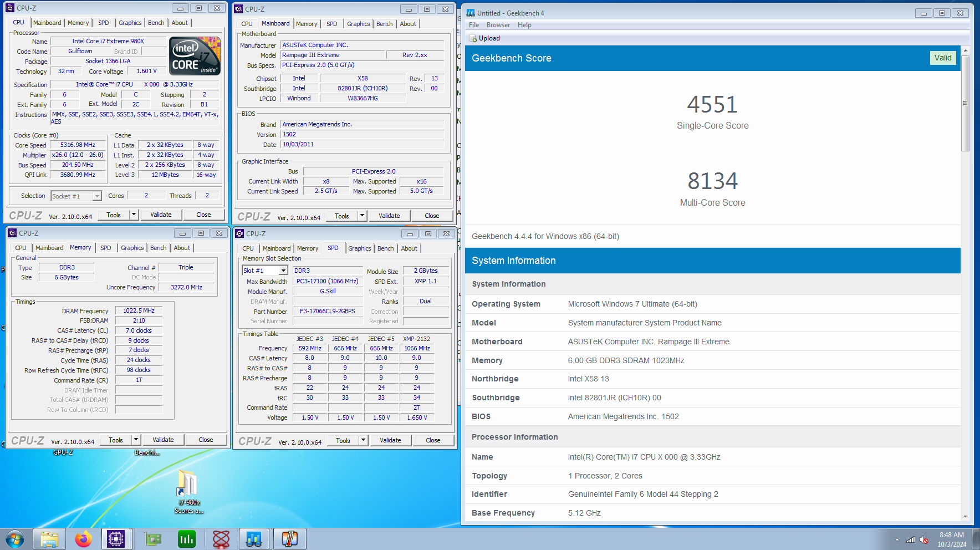
Task: Click the taskbar clock showing 8:48 AM
Action: 951,539
